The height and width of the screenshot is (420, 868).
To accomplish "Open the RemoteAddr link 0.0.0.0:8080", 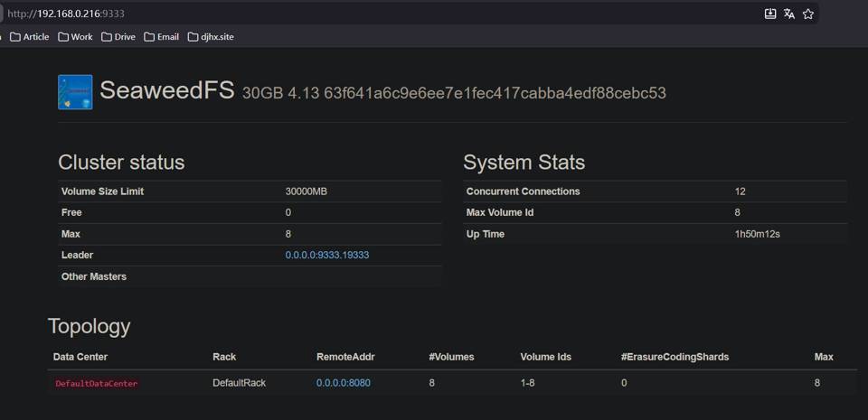I will pos(343,383).
